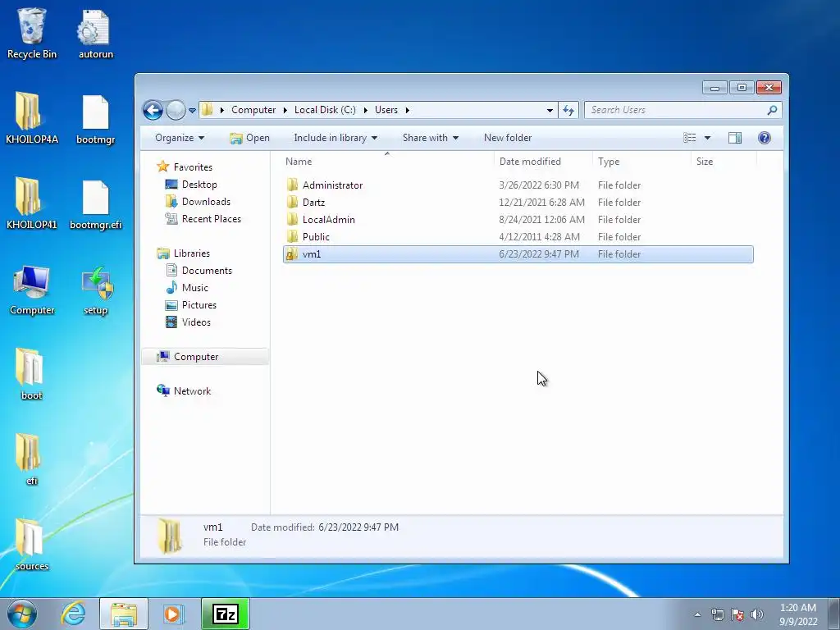Select the Computer desktop icon
The image size is (840, 630).
pos(32,290)
